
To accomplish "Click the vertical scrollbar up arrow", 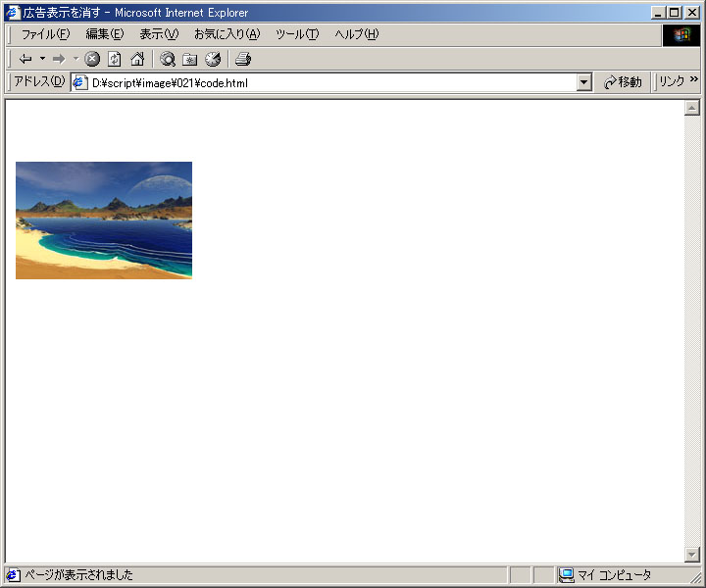I will point(691,108).
